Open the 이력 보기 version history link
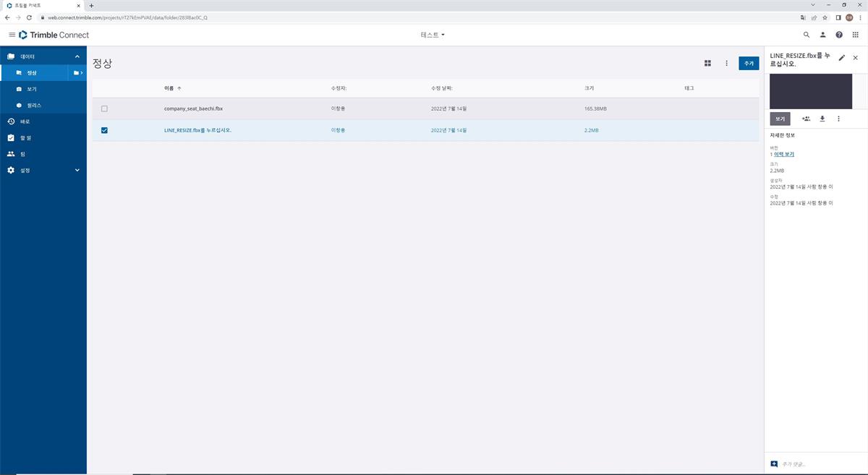 (x=785, y=154)
